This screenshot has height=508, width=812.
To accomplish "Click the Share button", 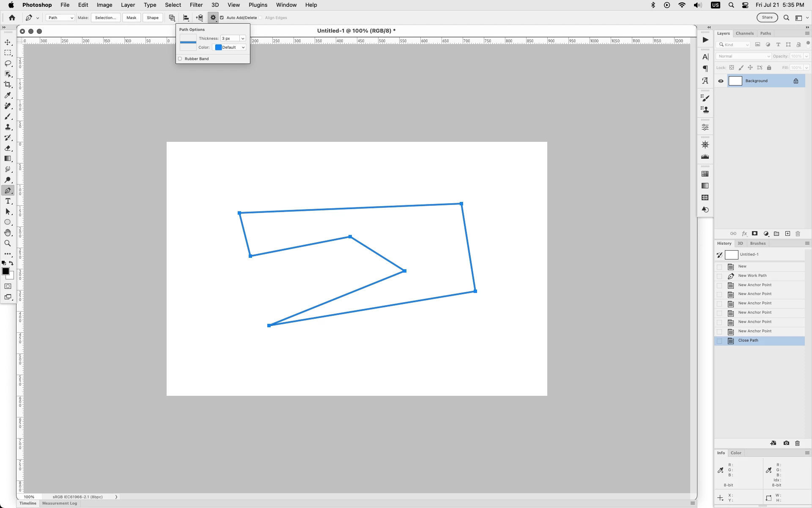I will coord(767,18).
